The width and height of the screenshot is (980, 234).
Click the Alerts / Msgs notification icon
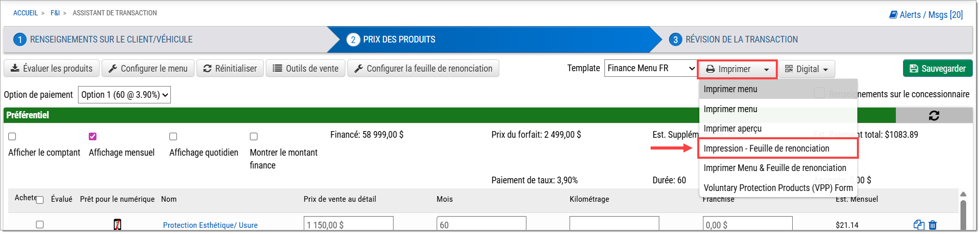(x=893, y=15)
